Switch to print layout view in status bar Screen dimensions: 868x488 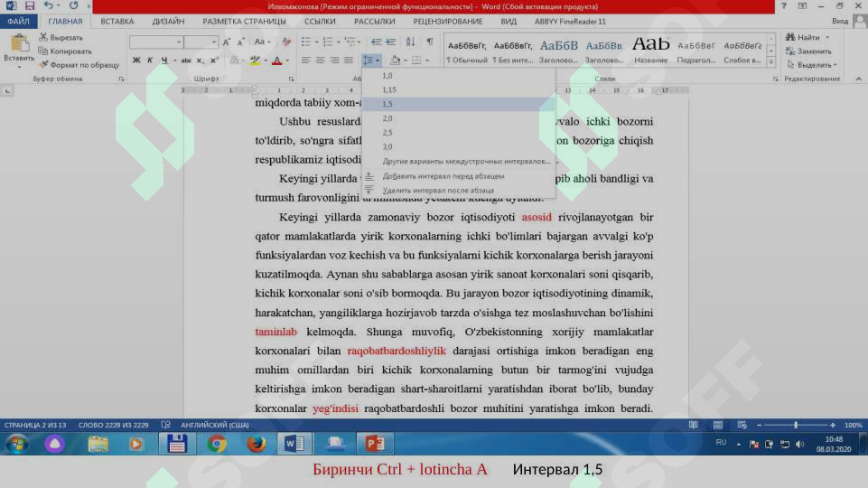click(x=717, y=425)
